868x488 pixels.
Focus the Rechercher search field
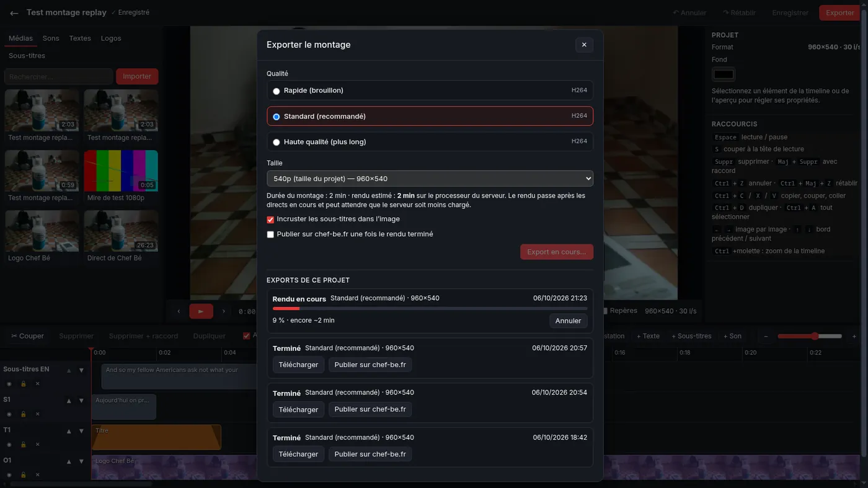click(58, 76)
